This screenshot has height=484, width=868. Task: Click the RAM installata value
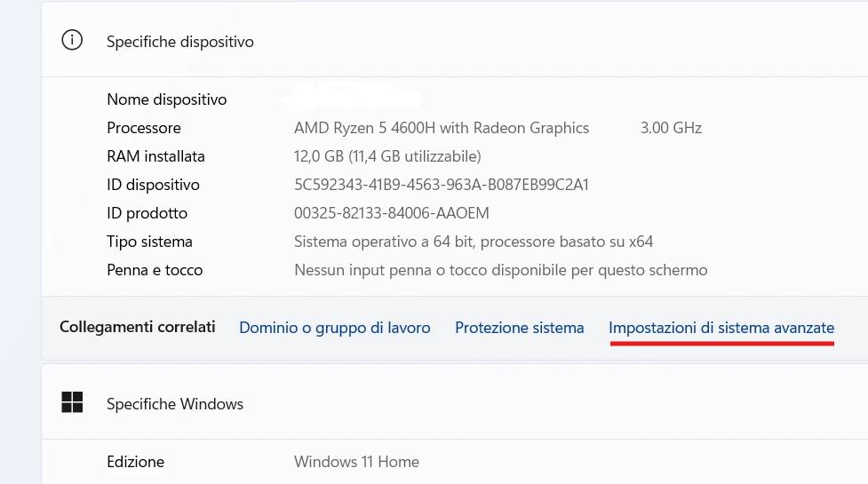click(x=386, y=156)
